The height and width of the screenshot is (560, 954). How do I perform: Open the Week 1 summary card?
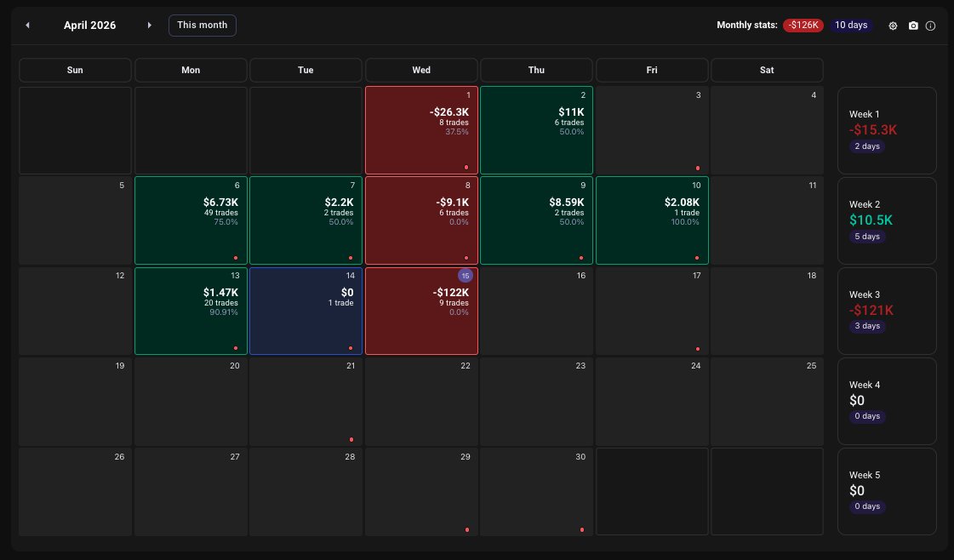coord(887,130)
